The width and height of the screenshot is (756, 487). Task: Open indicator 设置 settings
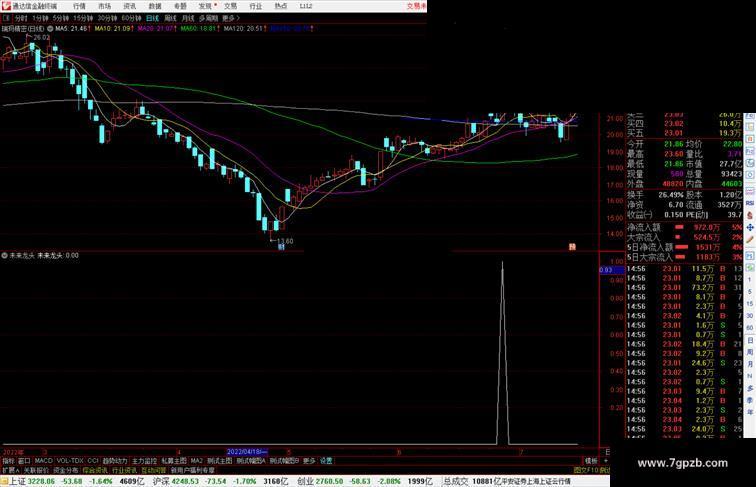[326, 461]
